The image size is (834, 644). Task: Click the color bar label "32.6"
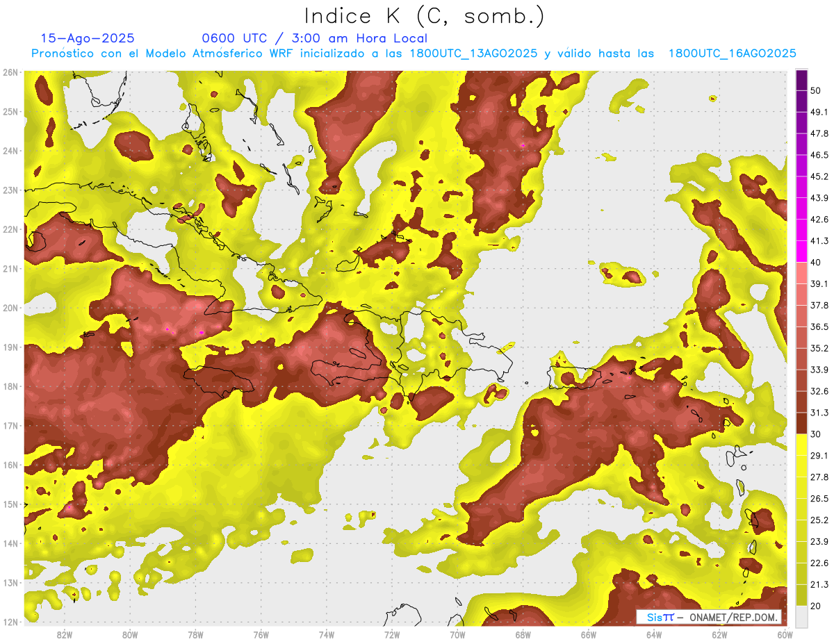coord(819,391)
